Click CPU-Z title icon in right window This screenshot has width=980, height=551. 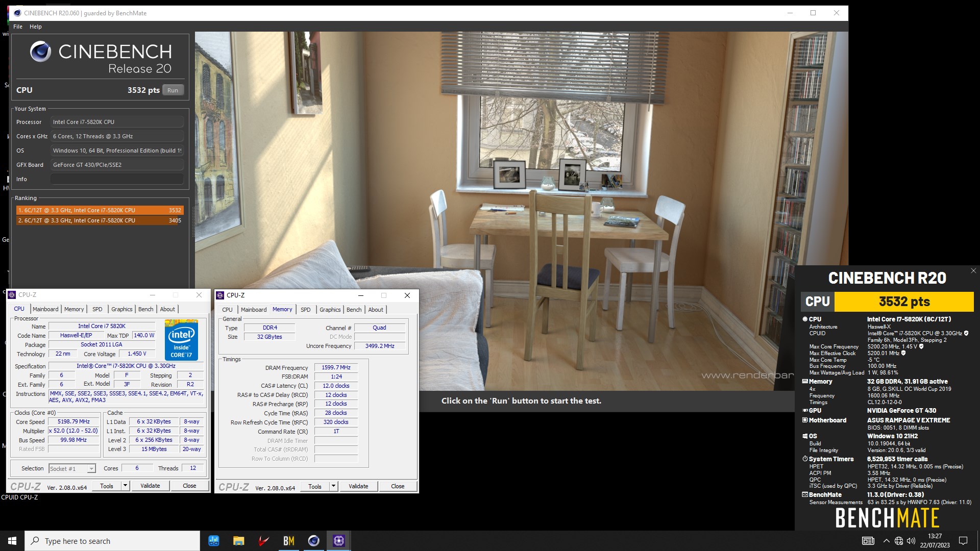(x=220, y=295)
